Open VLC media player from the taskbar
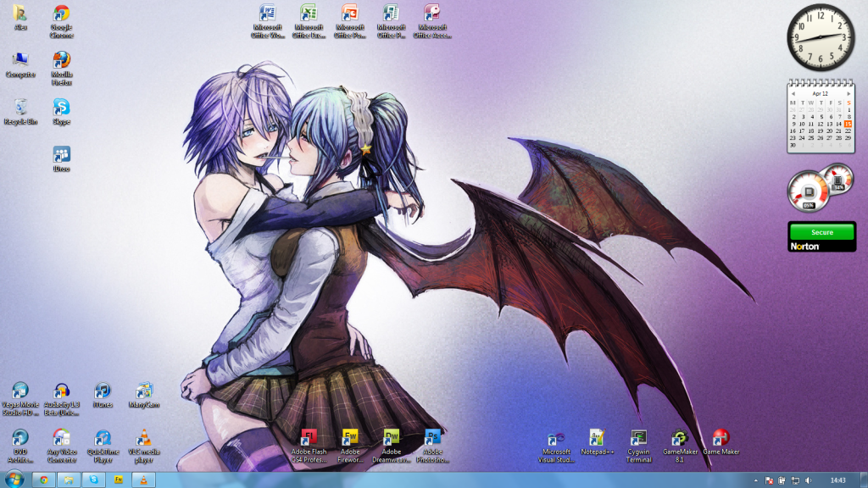 [x=143, y=480]
